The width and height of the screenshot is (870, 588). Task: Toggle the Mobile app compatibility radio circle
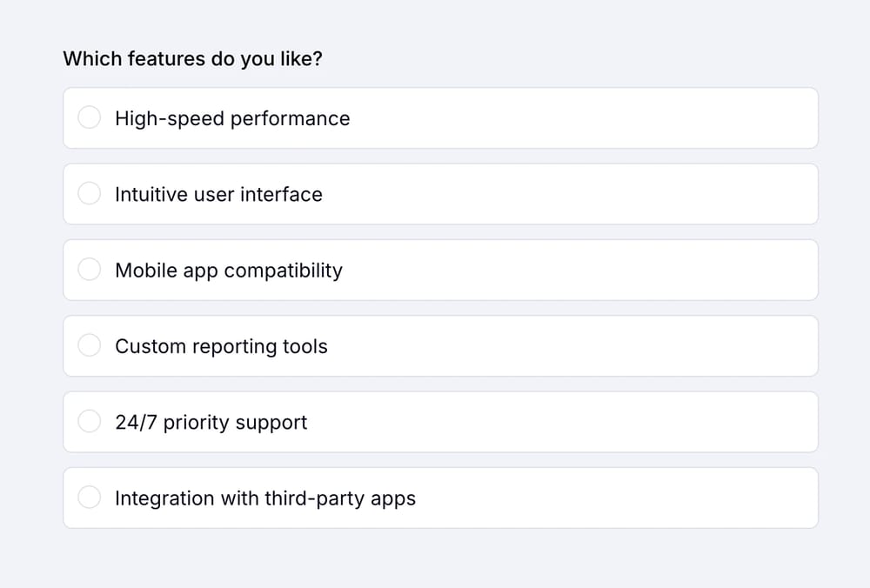click(90, 270)
